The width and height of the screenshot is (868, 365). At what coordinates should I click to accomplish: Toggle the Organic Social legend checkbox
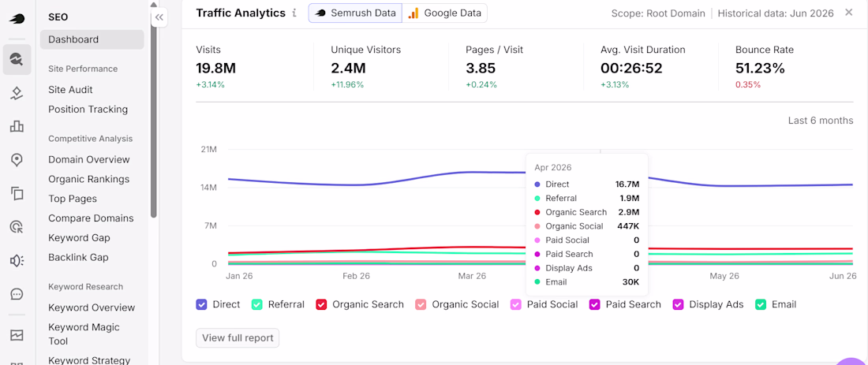(421, 304)
